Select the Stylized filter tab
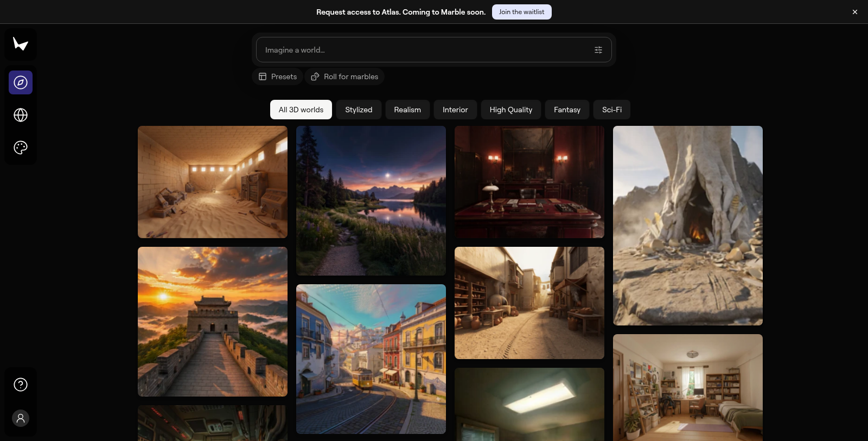Image resolution: width=868 pixels, height=441 pixels. click(x=359, y=110)
